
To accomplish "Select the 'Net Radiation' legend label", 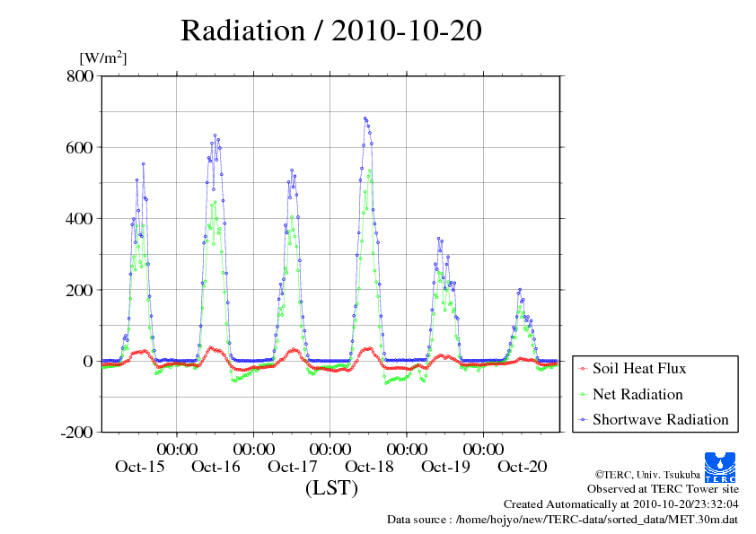I will coord(637,394).
